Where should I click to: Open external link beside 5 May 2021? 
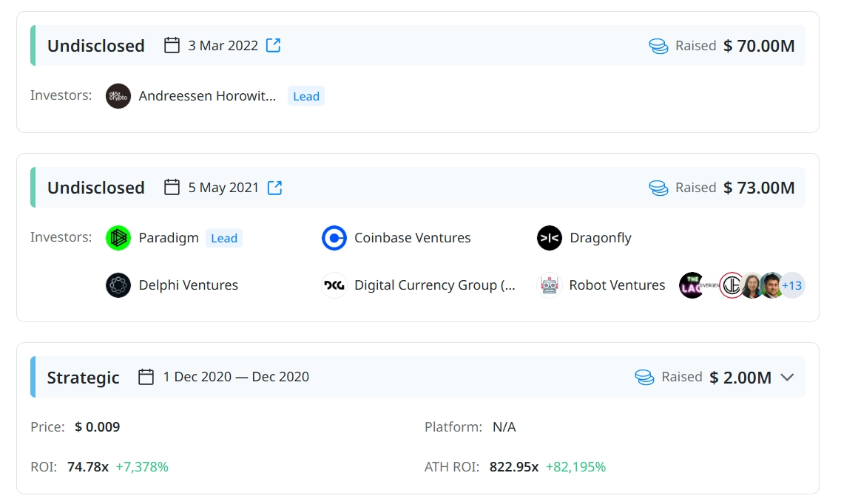tap(274, 188)
